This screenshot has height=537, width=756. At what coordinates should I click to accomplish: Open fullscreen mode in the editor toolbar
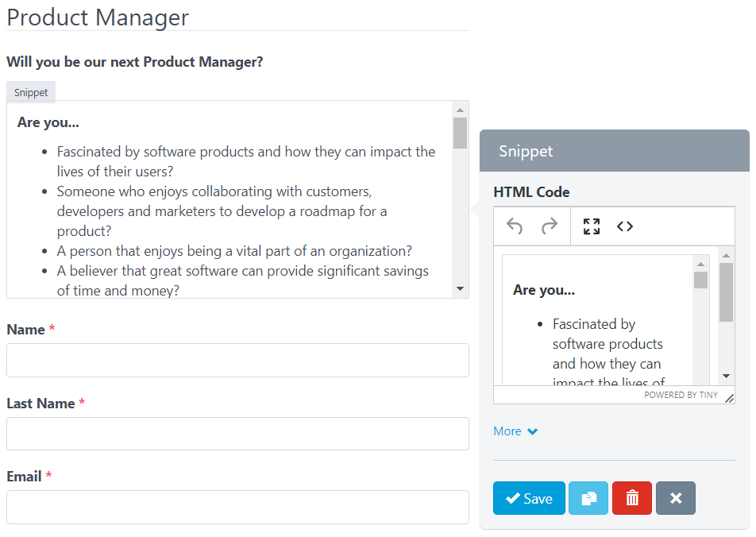pyautogui.click(x=591, y=226)
